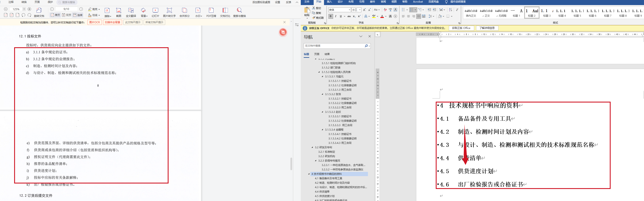Open the 宋体 font name dropdown
The width and height of the screenshot is (644, 201).
tap(349, 10)
